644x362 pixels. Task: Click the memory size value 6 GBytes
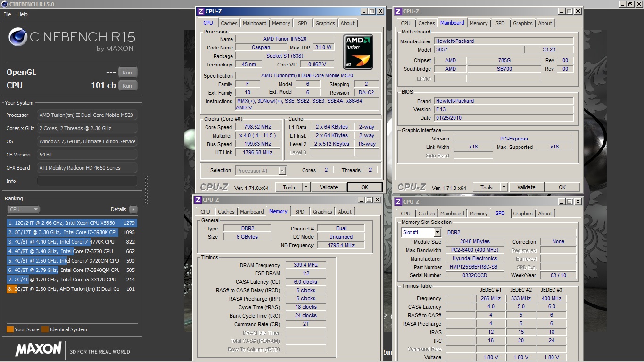[247, 237]
